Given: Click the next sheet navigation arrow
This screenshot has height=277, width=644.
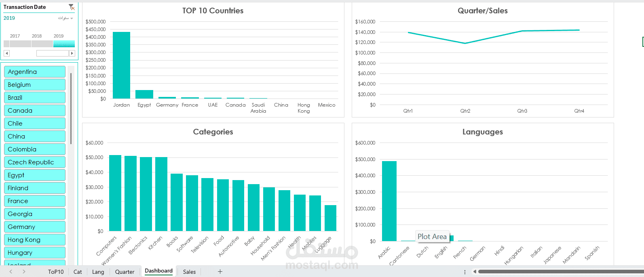Looking at the screenshot, I should pos(24,272).
